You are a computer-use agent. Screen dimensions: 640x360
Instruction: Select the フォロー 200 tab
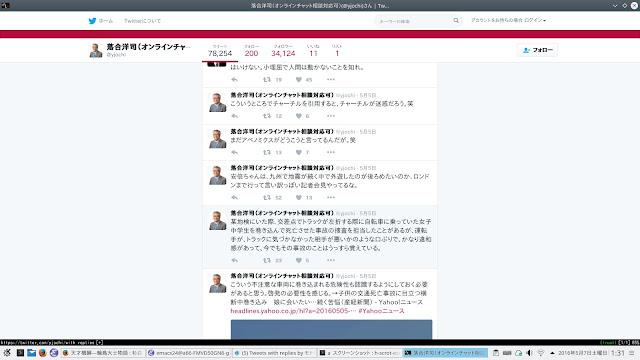(x=251, y=51)
